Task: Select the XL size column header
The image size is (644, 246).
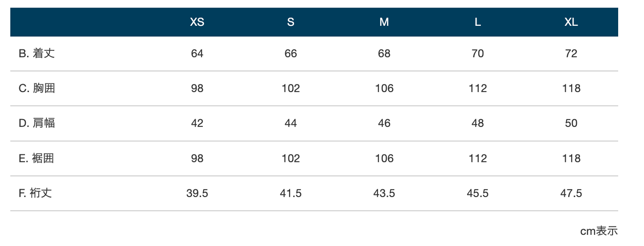Action: coord(571,22)
